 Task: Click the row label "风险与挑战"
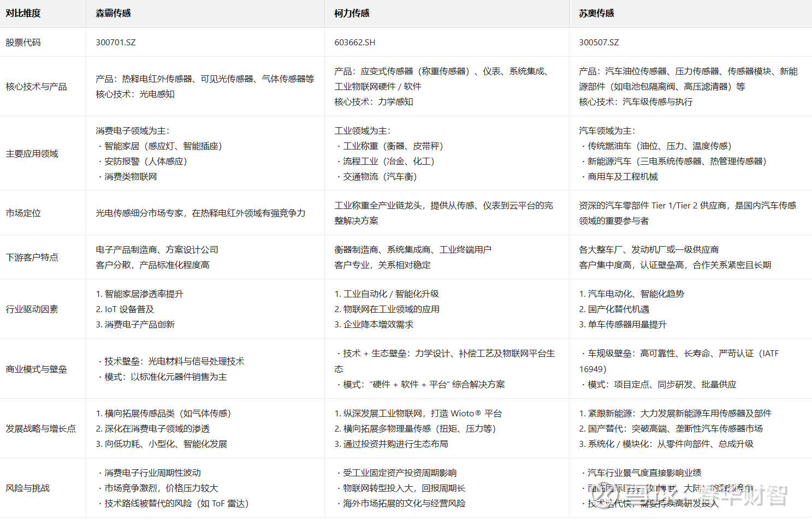[28, 488]
